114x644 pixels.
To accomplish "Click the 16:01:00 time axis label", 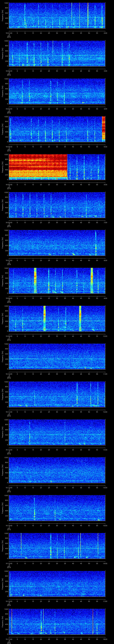I will pyautogui.click(x=9, y=33).
